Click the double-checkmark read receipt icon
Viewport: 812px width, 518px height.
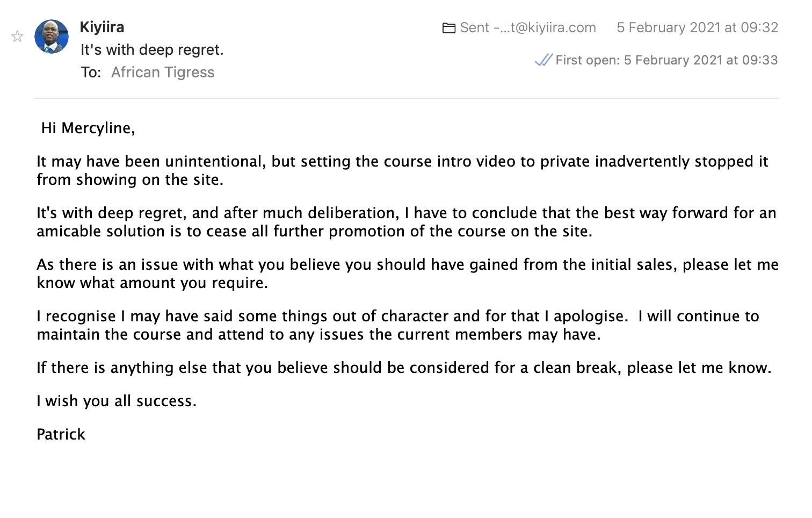point(543,60)
